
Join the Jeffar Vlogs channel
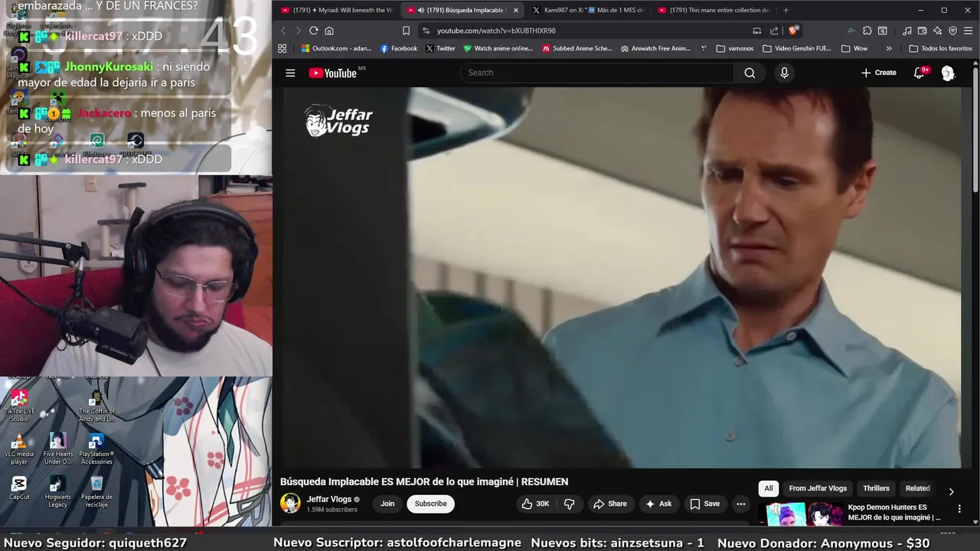pos(387,504)
